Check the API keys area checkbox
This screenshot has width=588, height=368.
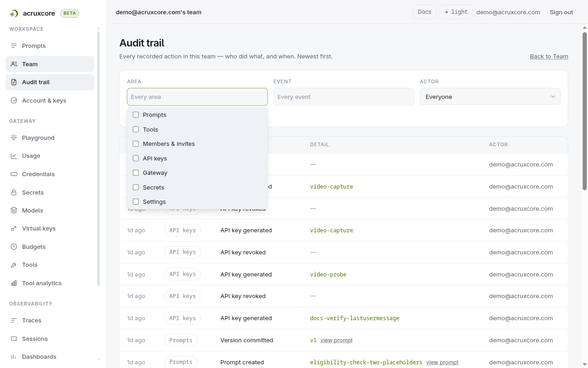pyautogui.click(x=136, y=159)
